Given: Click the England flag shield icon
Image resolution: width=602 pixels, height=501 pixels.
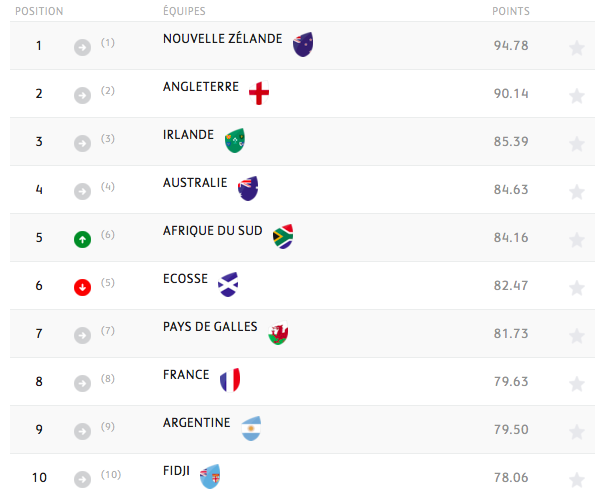Looking at the screenshot, I should coord(259,93).
